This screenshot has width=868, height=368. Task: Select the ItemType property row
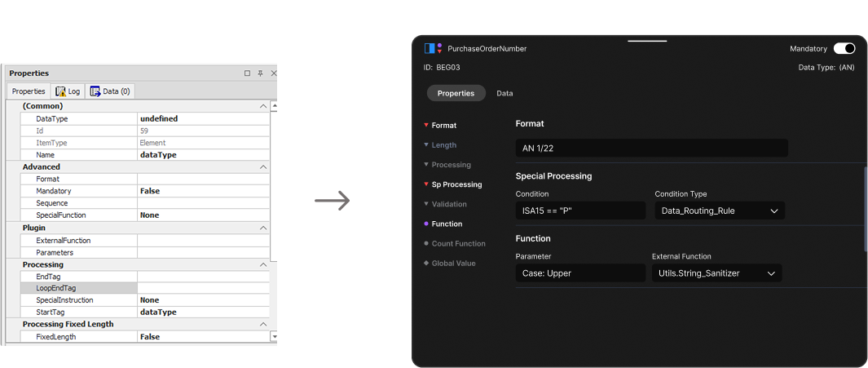(145, 143)
